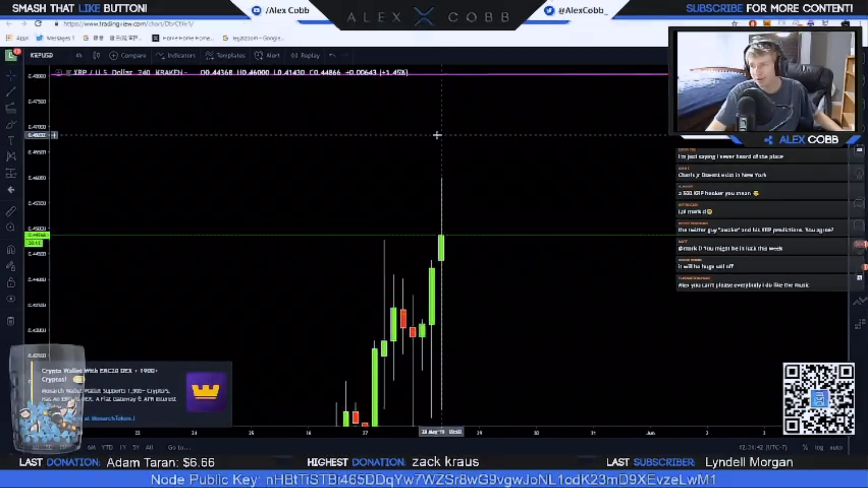868x488 pixels.
Task: Click the browser forward arrow
Action: [x=24, y=23]
